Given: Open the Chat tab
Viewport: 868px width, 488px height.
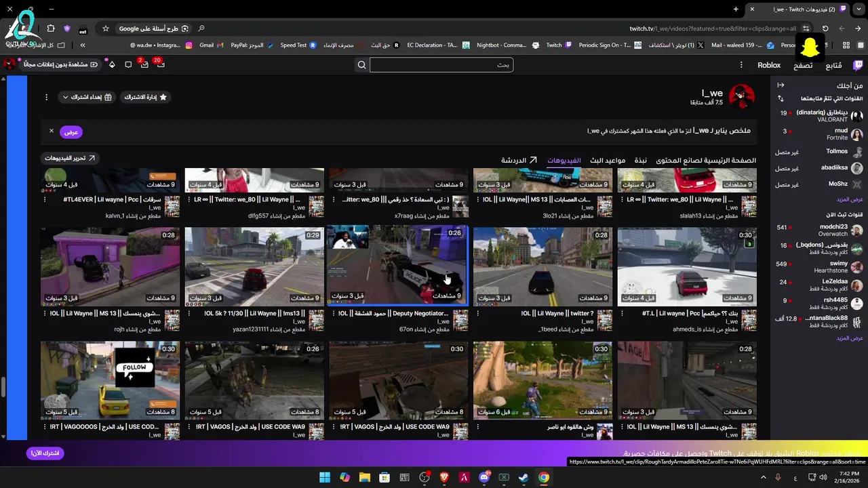Looking at the screenshot, I should click(519, 161).
